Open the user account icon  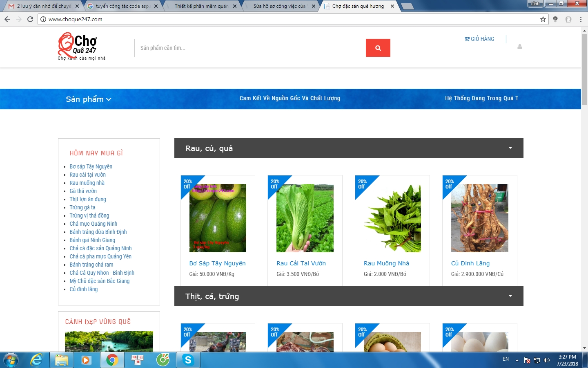(x=520, y=47)
